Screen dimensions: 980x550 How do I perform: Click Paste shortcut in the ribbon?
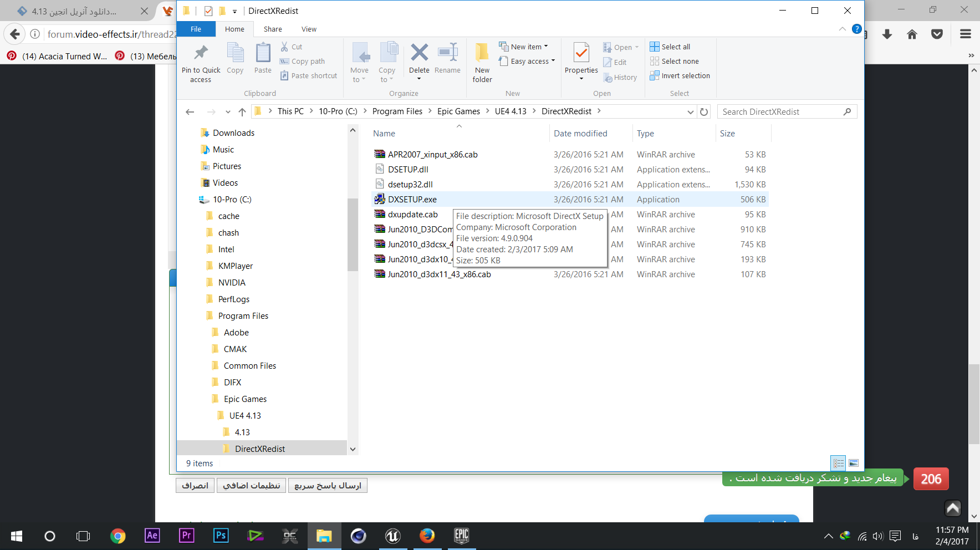click(x=309, y=75)
